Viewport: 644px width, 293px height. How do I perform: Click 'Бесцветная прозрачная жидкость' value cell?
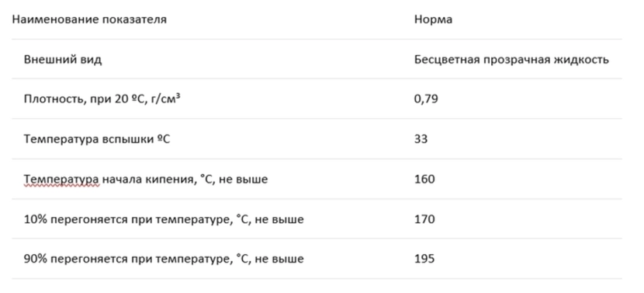(x=511, y=59)
